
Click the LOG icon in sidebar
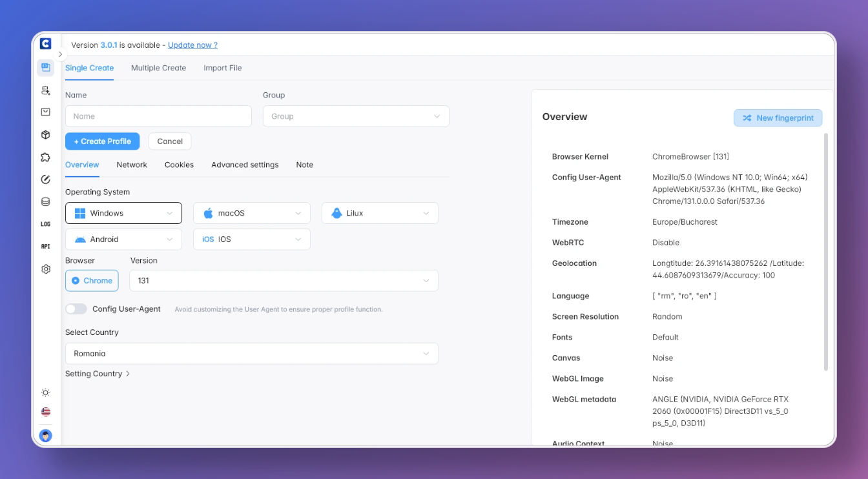[x=45, y=224]
